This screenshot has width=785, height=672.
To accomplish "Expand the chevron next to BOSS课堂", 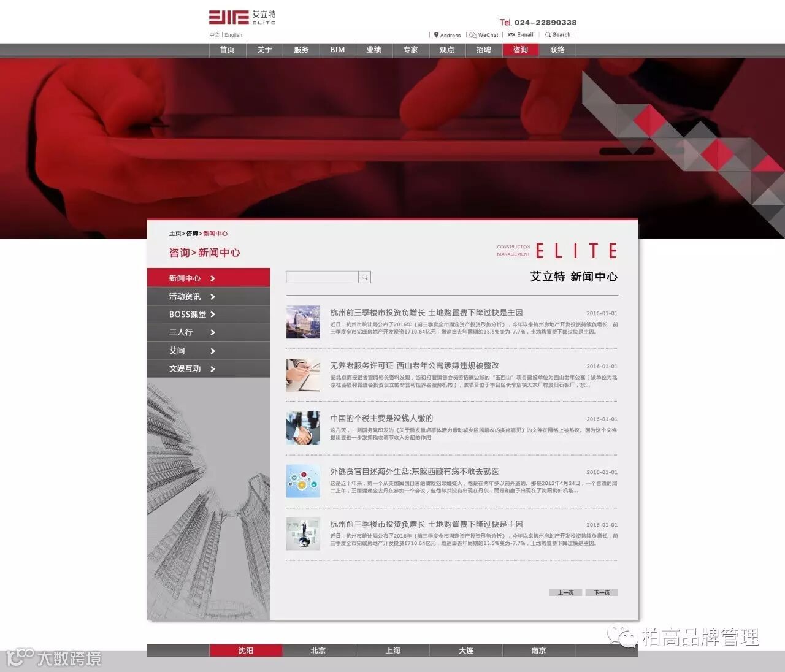I will pyautogui.click(x=213, y=315).
